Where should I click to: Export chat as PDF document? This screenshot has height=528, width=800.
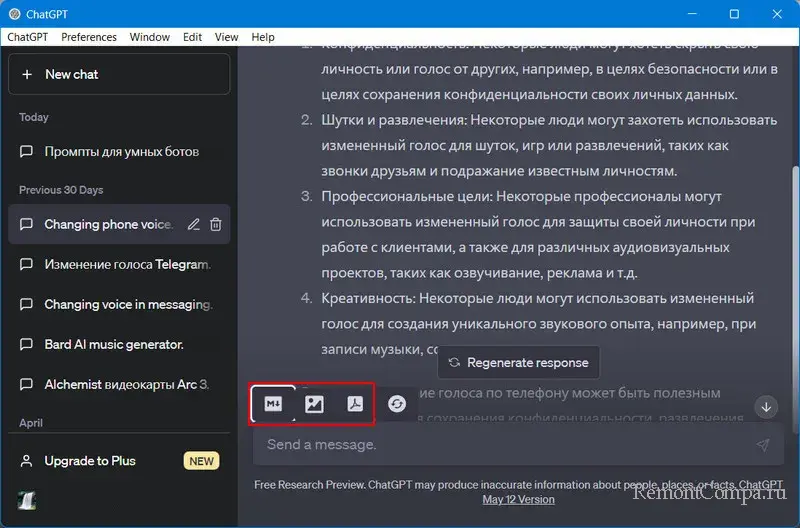(354, 404)
